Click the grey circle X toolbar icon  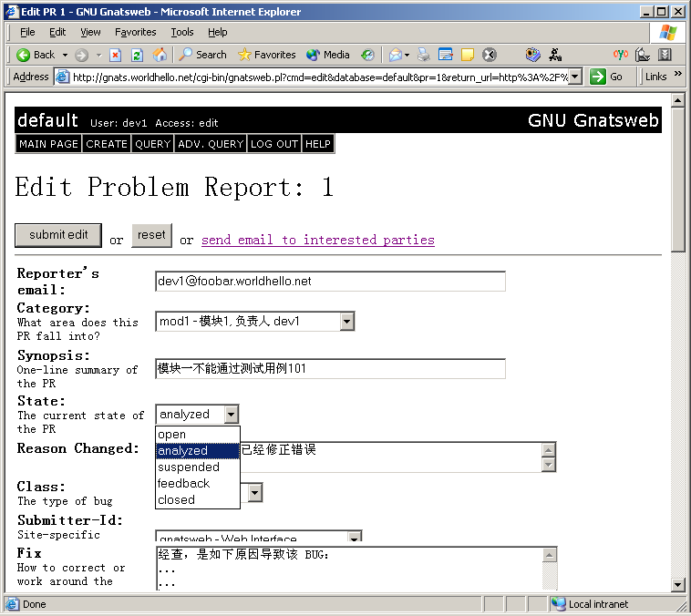tap(490, 55)
